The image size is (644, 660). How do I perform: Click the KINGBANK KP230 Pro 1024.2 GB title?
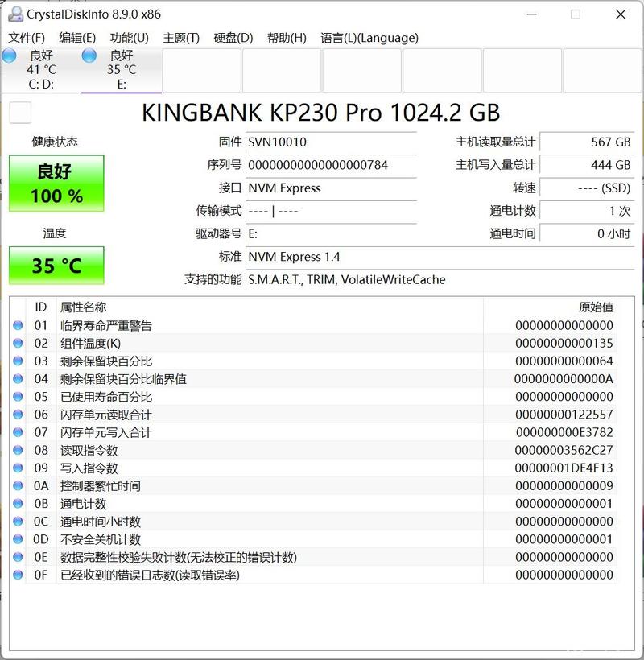[320, 113]
